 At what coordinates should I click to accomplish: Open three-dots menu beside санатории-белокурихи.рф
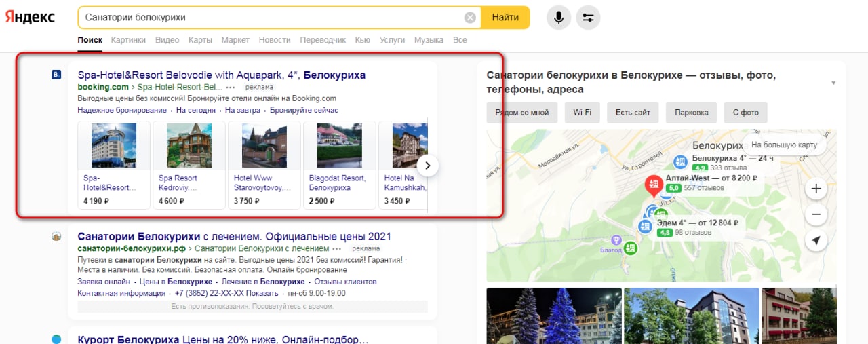(337, 249)
